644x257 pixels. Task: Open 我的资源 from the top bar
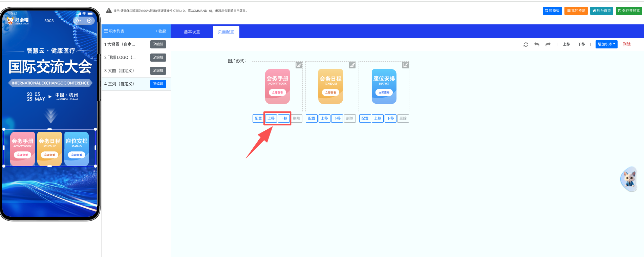(x=576, y=11)
